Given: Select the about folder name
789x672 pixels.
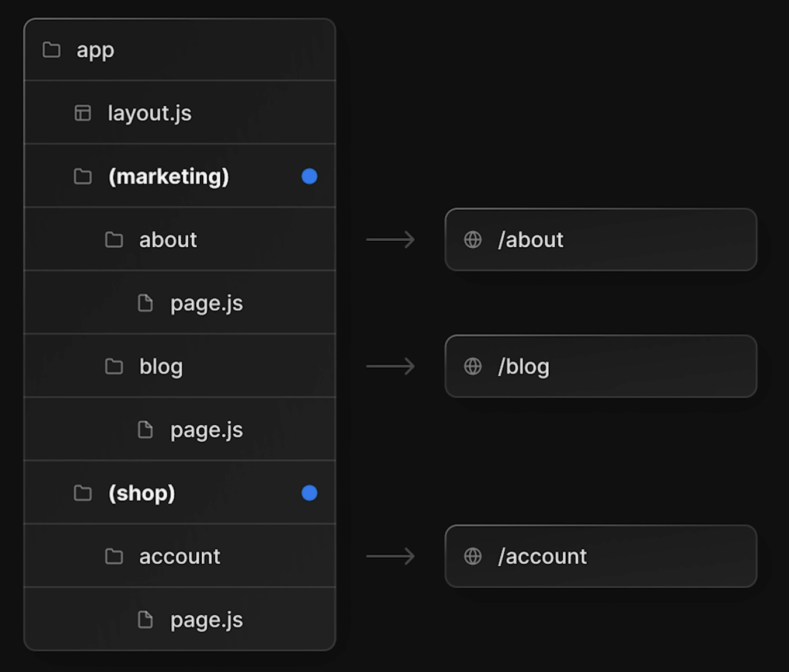Looking at the screenshot, I should pyautogui.click(x=168, y=240).
